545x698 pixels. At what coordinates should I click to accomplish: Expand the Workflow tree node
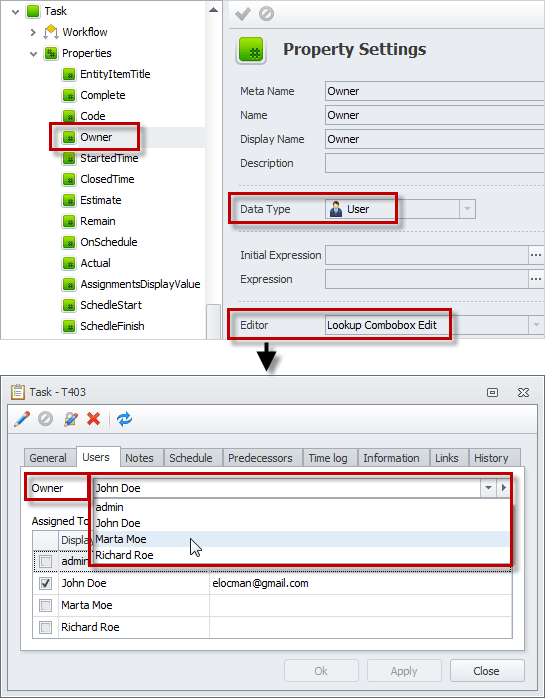33,32
